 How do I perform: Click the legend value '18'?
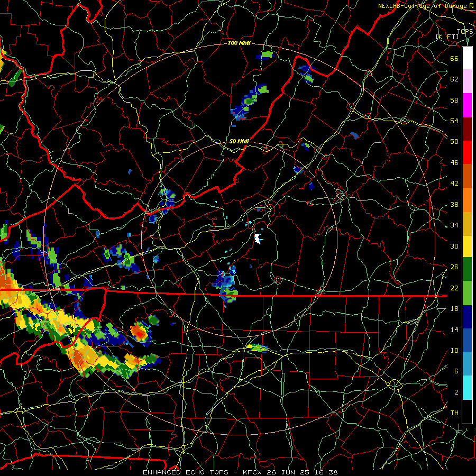(x=454, y=309)
